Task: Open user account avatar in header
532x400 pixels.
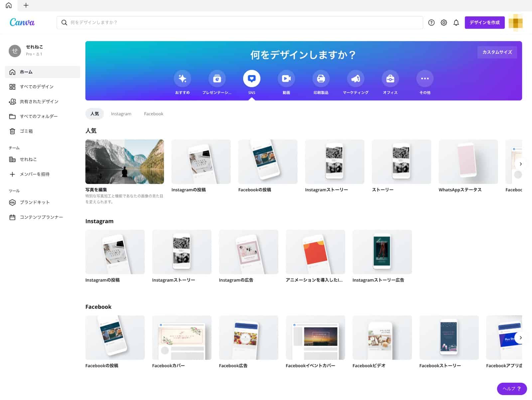Action: (x=515, y=23)
